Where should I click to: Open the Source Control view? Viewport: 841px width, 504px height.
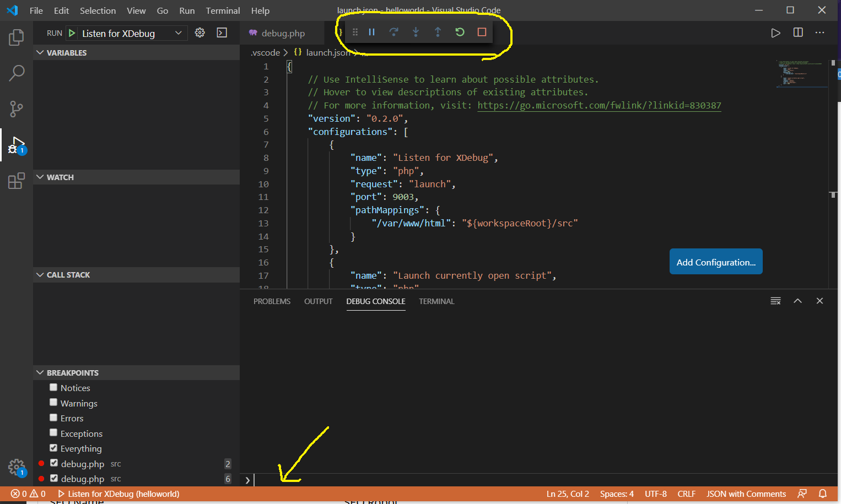pyautogui.click(x=17, y=109)
